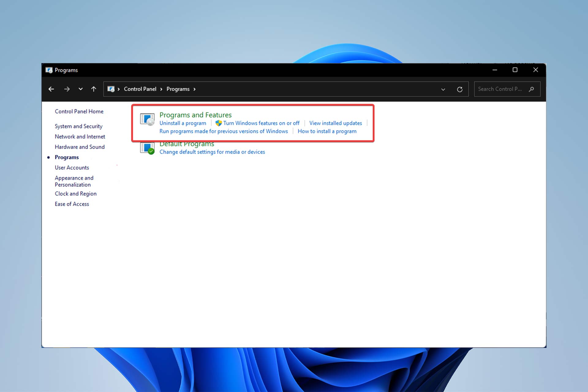Select the Programs entry with the bullet indicator
Image resolution: width=588 pixels, height=392 pixels.
pos(67,157)
